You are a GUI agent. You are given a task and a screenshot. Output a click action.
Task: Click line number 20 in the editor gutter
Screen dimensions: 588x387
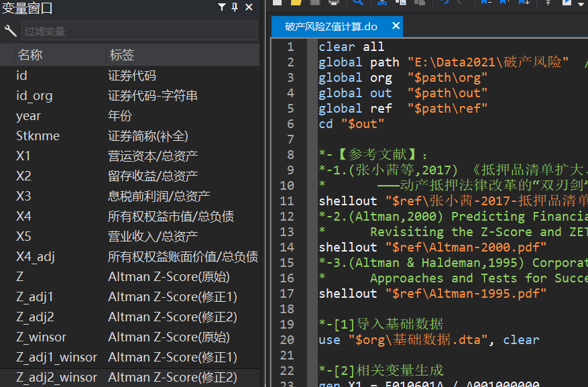(288, 339)
